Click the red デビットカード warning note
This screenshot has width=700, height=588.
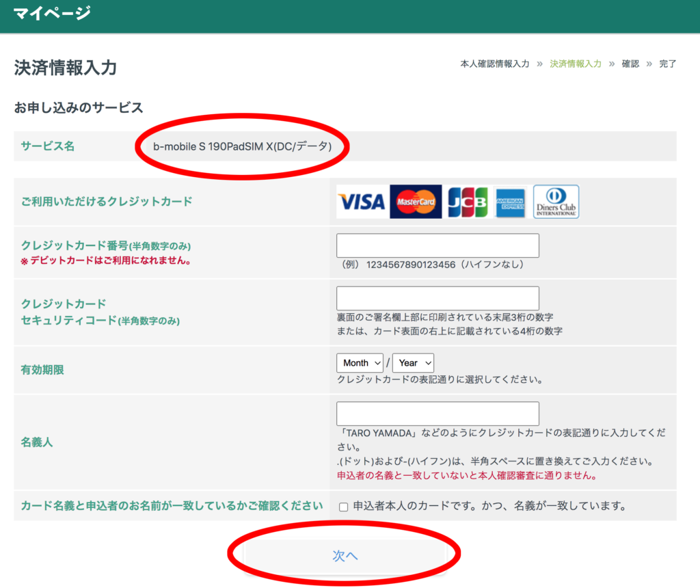105,260
